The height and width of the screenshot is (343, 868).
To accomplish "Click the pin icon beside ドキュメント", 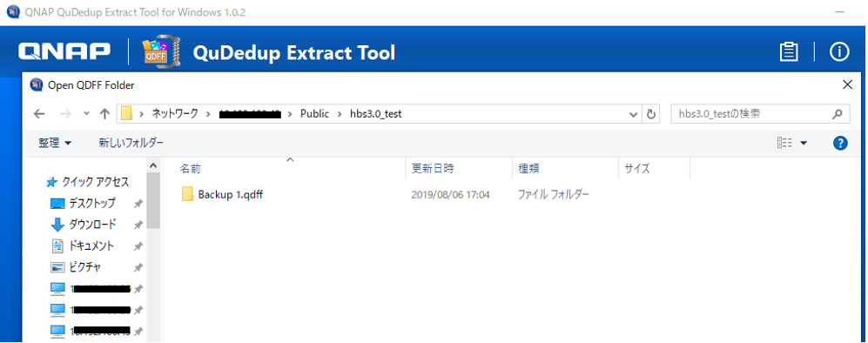I will coord(138,246).
